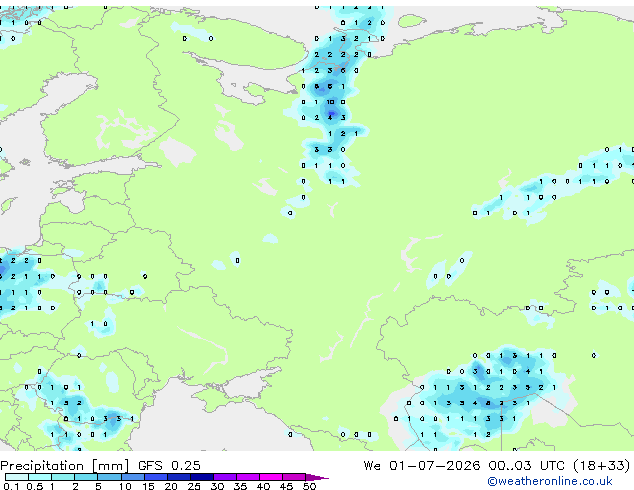Image resolution: width=634 pixels, height=490 pixels.
Task: Select the 30–35 mm purple legend swatch
Action: point(225,477)
